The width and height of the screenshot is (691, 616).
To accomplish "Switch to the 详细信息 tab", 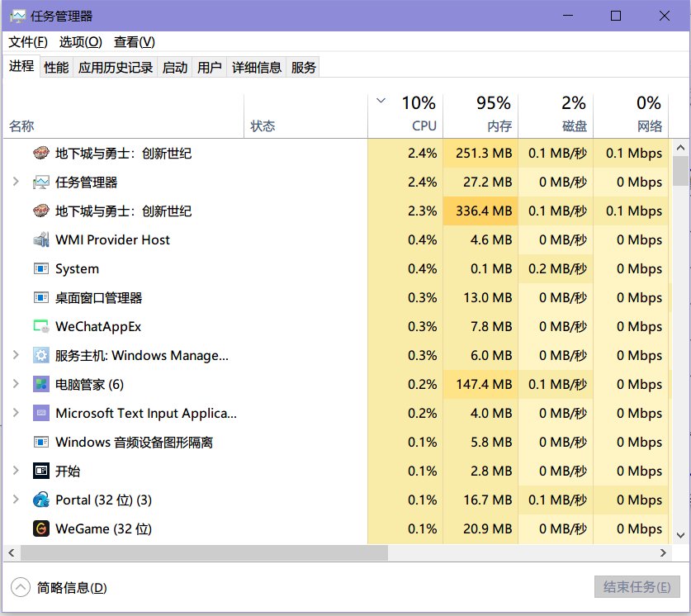I will click(257, 68).
